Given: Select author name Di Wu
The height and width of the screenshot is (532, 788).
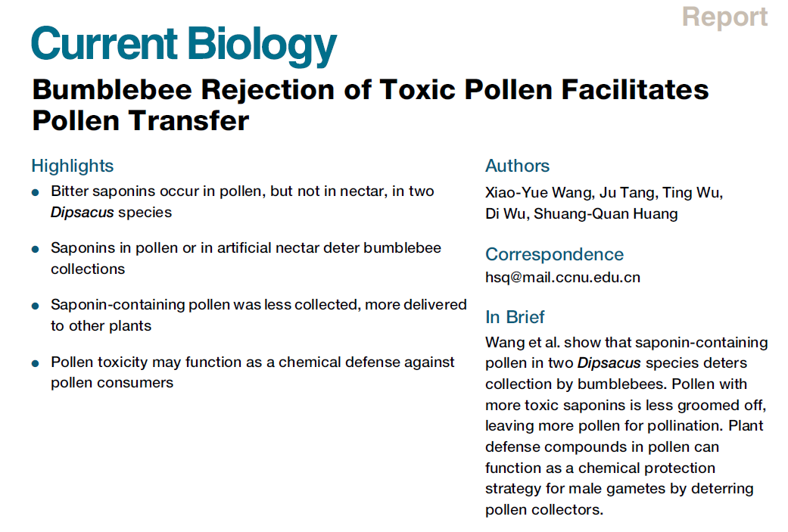Looking at the screenshot, I should (505, 213).
